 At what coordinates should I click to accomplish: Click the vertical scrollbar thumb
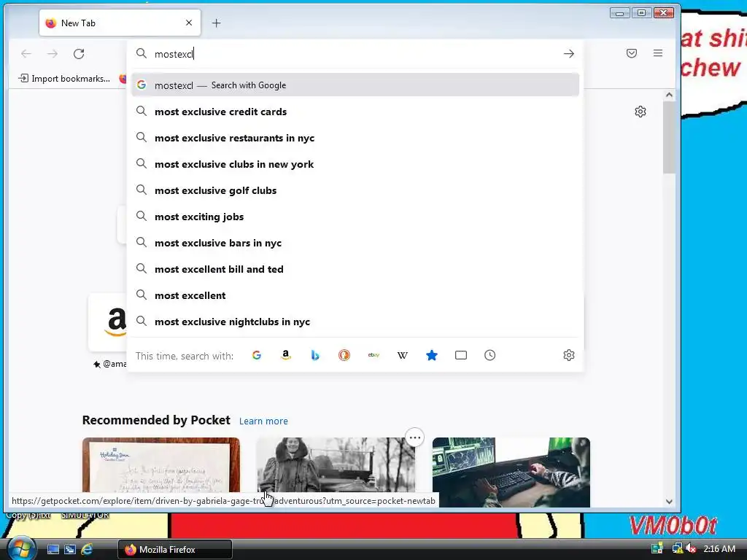[x=669, y=137]
